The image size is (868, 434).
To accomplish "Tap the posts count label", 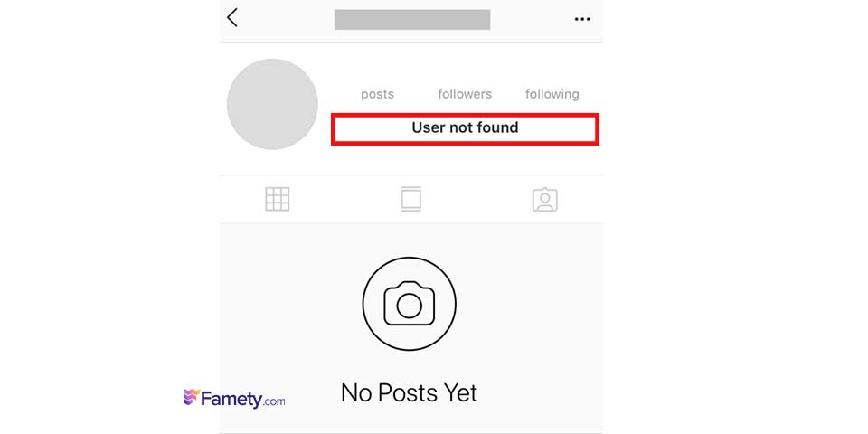I will (x=377, y=94).
